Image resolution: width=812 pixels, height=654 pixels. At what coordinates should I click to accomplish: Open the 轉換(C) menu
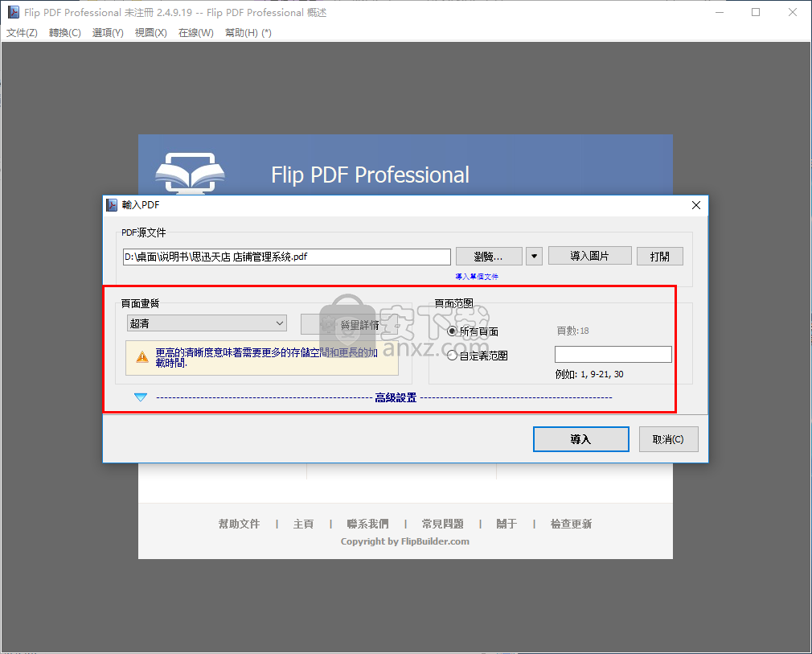[x=65, y=33]
